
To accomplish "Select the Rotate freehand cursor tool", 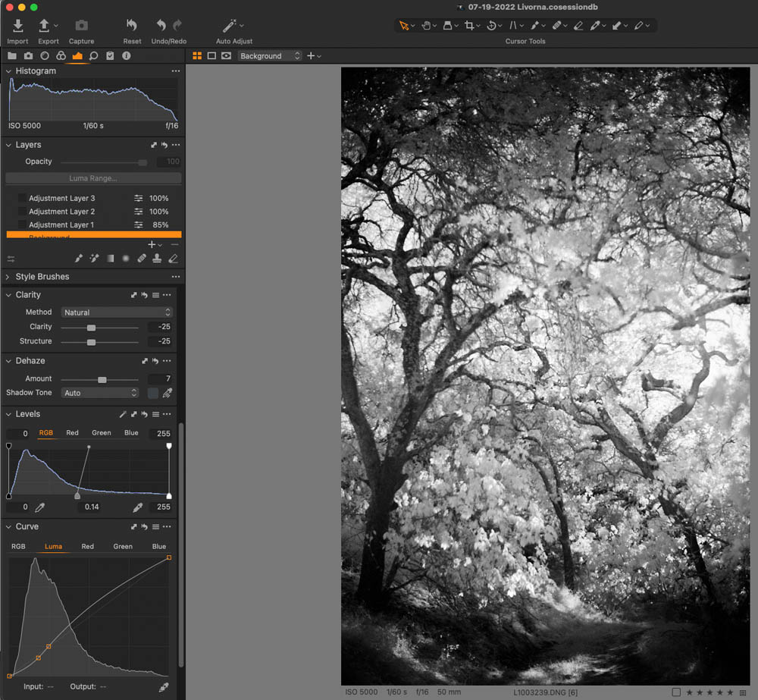I will pyautogui.click(x=491, y=26).
